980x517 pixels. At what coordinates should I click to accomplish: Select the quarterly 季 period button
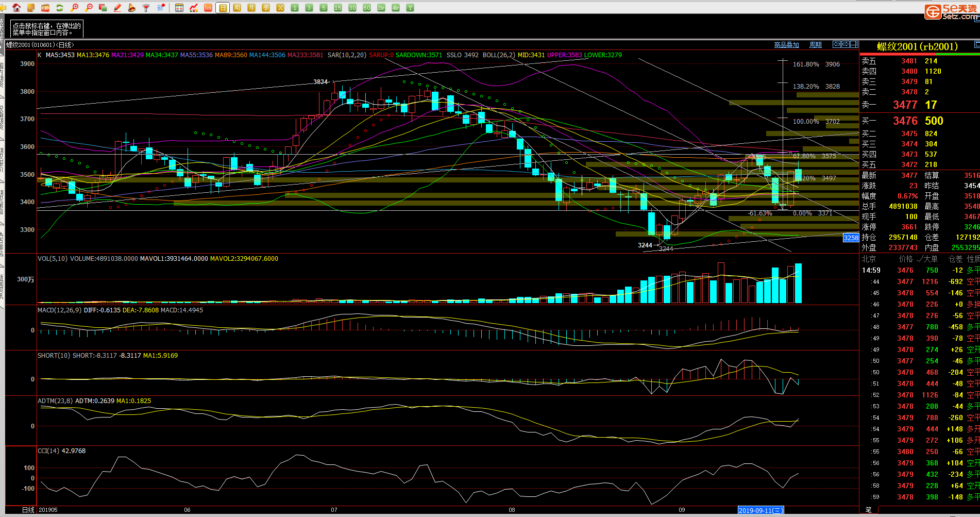point(266,8)
